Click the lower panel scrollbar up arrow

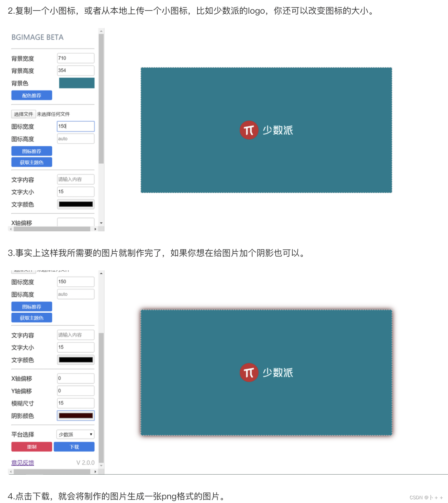[x=101, y=273]
